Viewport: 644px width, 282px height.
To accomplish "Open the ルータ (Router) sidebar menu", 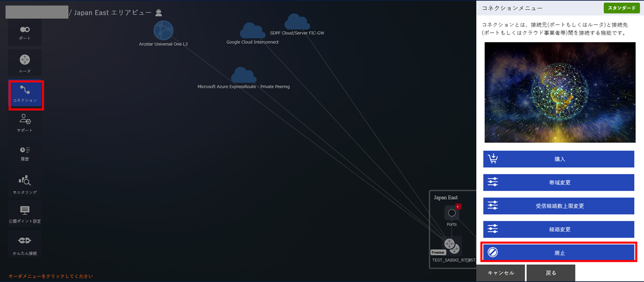I will coord(25,63).
